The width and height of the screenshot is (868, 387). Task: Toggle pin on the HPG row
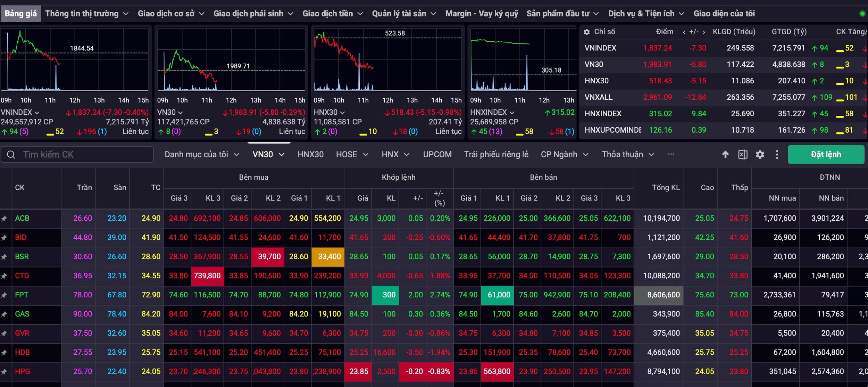4,372
